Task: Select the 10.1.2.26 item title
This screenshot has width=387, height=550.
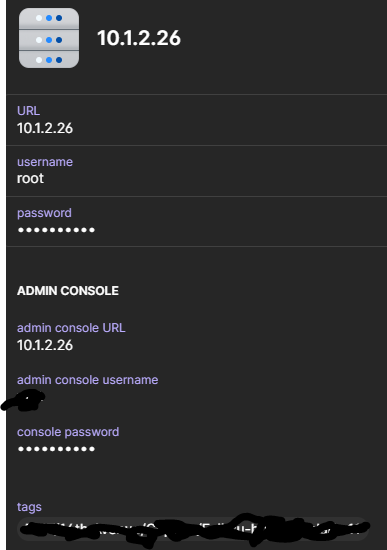Action: coord(139,38)
